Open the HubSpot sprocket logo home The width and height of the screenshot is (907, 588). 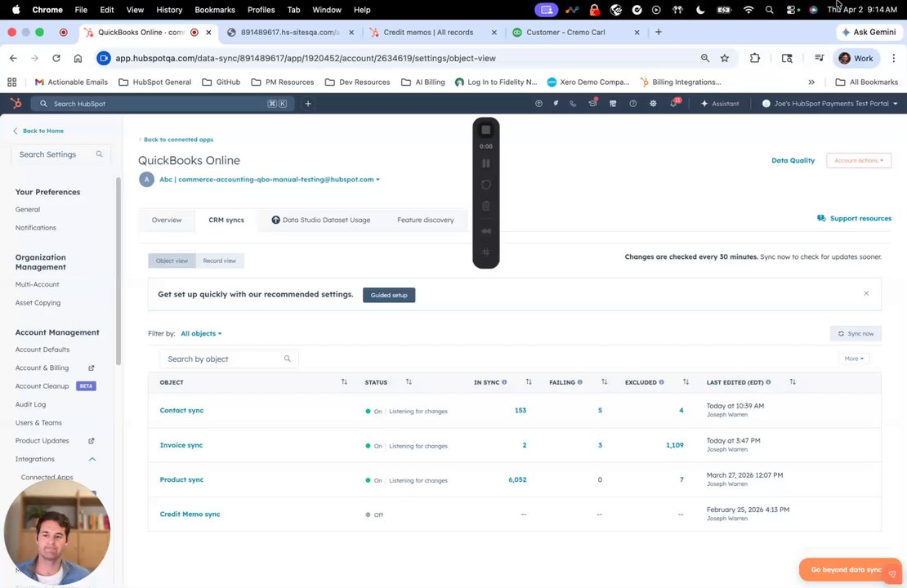click(16, 104)
